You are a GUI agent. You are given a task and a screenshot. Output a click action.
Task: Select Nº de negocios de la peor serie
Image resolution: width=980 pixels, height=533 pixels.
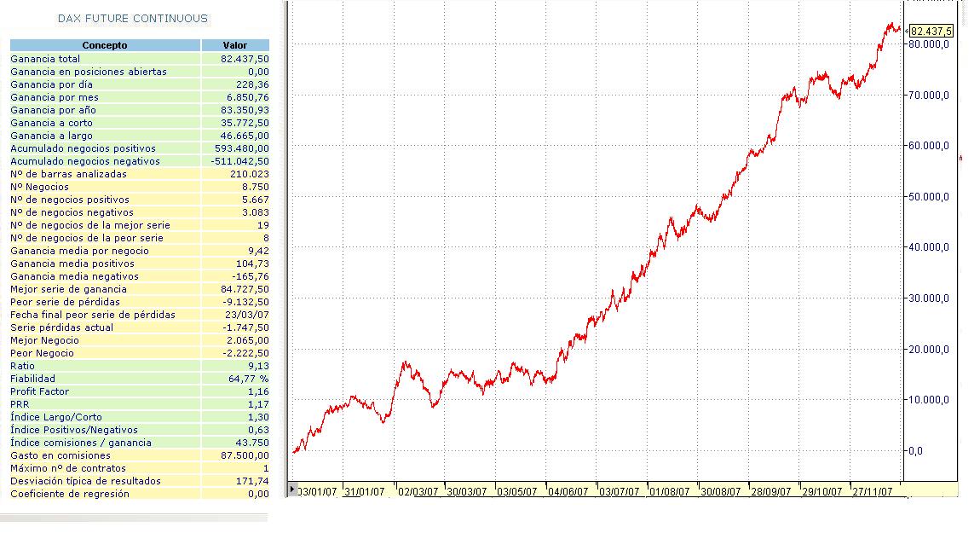pyautogui.click(x=140, y=238)
